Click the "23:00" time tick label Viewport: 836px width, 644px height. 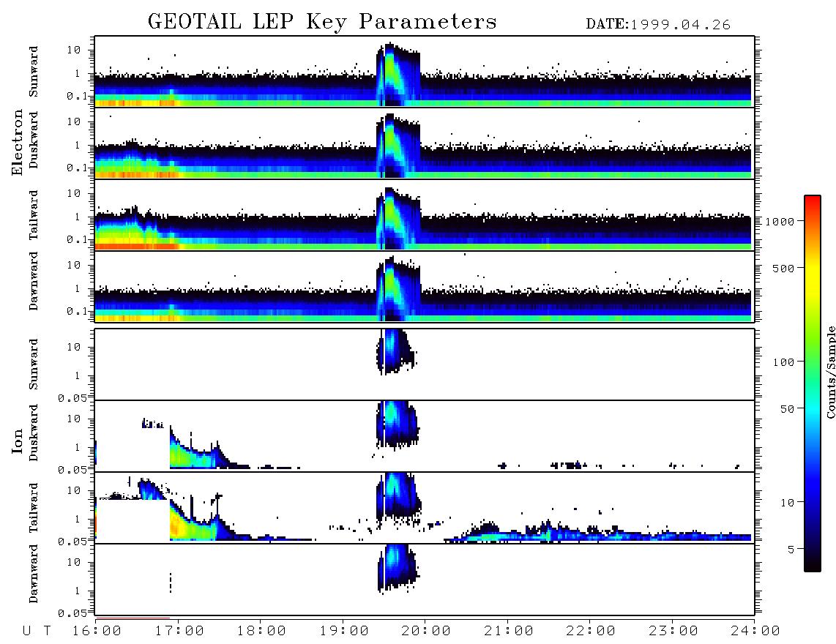click(673, 631)
